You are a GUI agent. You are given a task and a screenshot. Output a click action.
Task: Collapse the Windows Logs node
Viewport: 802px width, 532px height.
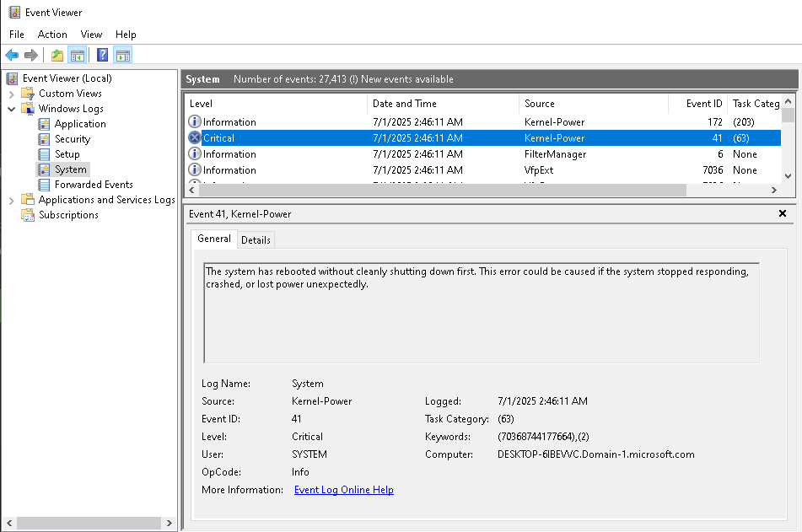[11, 109]
